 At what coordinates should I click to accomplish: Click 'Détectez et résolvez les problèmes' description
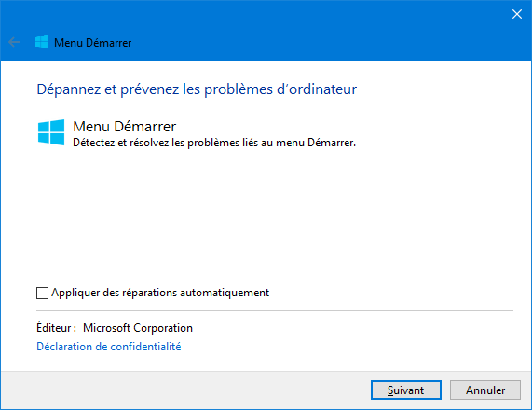214,143
